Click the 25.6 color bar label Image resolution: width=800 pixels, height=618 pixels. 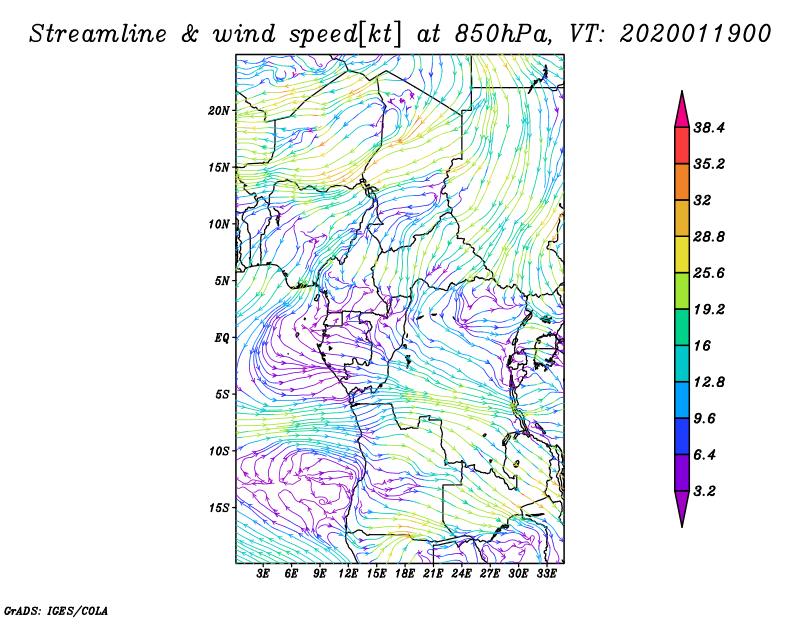(x=708, y=273)
